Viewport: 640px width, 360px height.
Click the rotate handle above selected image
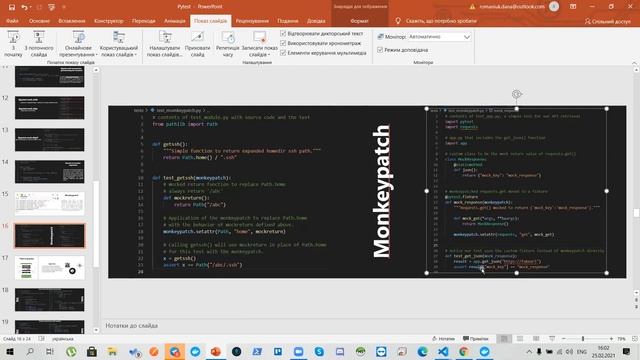[x=517, y=94]
